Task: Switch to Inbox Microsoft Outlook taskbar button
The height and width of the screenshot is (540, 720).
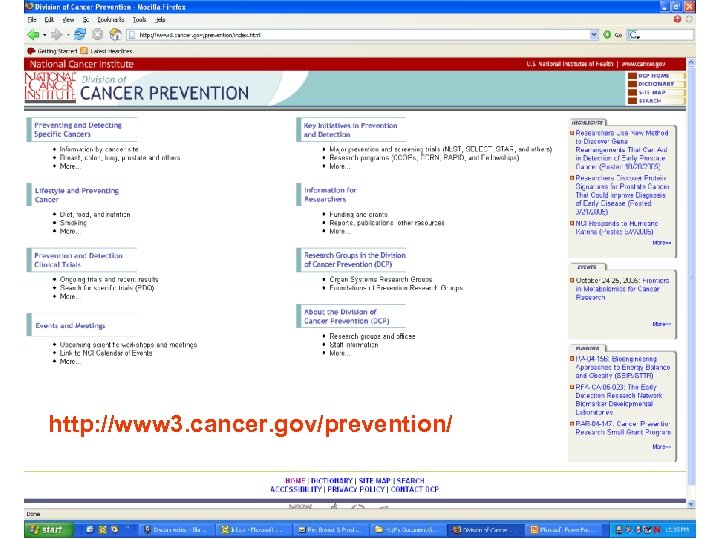Action: click(254, 529)
